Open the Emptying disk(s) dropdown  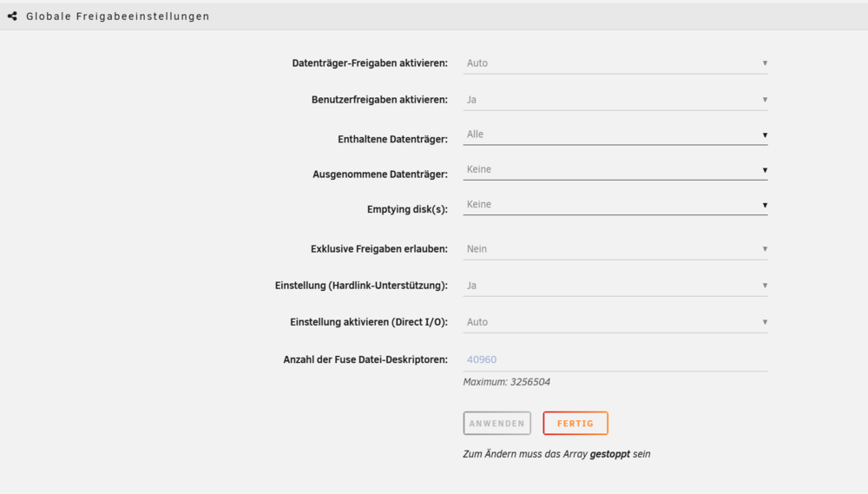click(x=615, y=204)
